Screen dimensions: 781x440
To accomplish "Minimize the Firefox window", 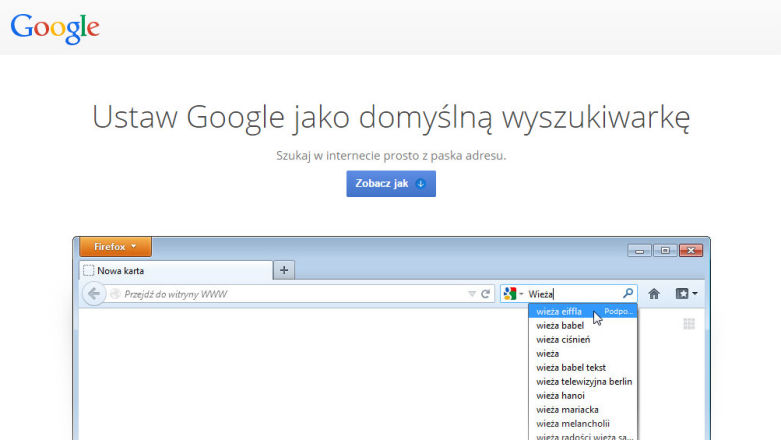I will point(640,250).
